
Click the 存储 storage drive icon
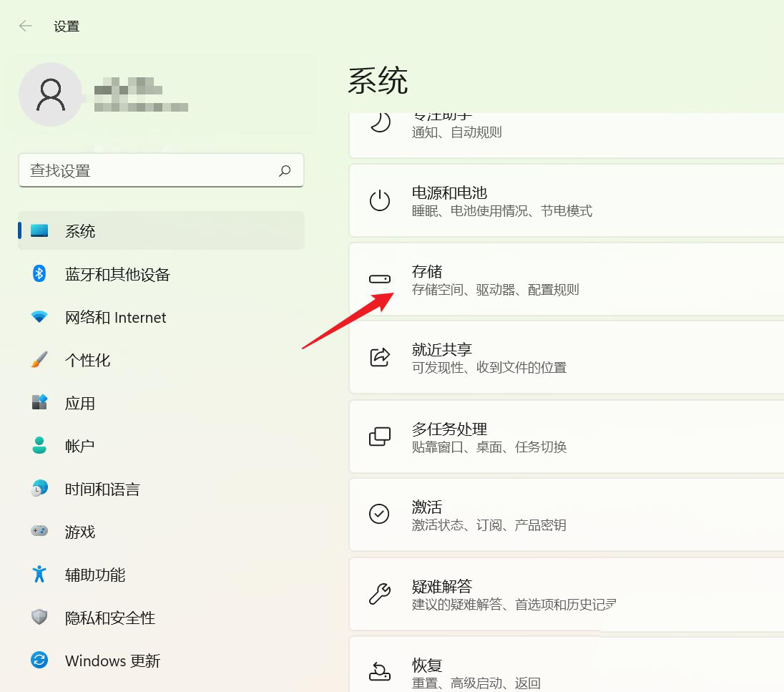(380, 279)
